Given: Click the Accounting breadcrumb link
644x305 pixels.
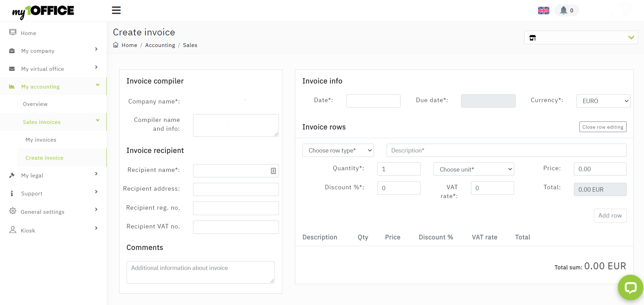Looking at the screenshot, I should (x=160, y=45).
